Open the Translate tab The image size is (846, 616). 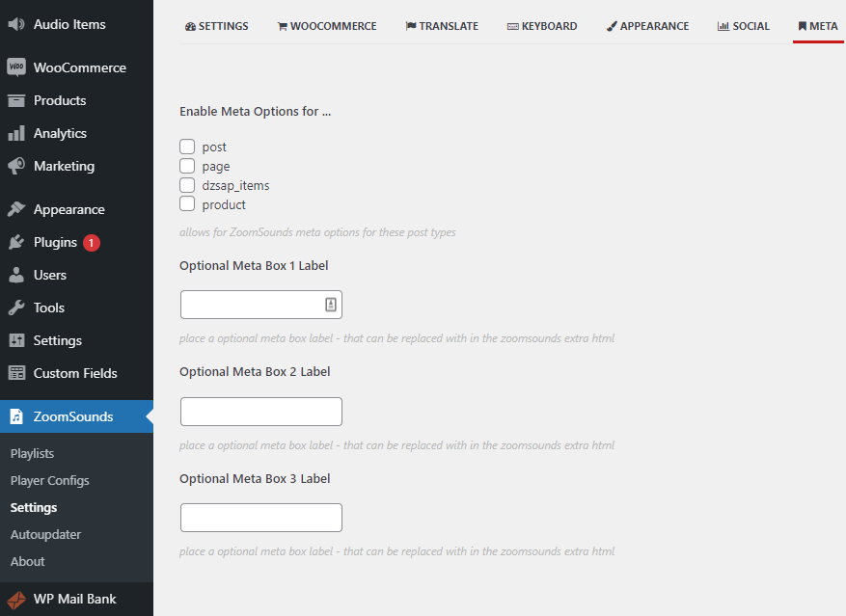tap(441, 26)
